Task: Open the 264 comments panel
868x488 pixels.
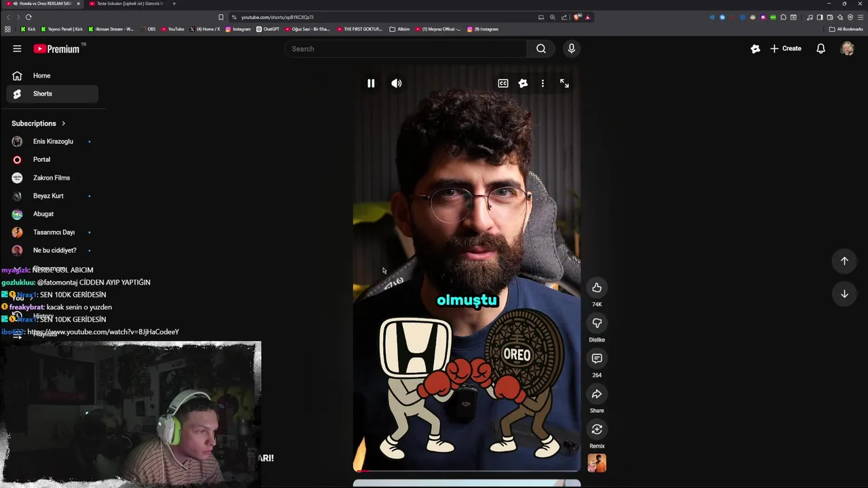Action: coord(597,358)
